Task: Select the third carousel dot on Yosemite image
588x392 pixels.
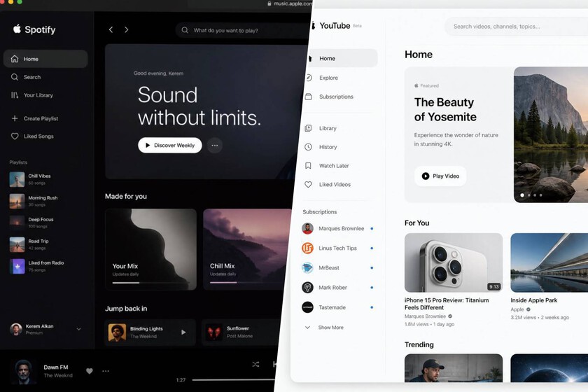Action: coord(535,195)
